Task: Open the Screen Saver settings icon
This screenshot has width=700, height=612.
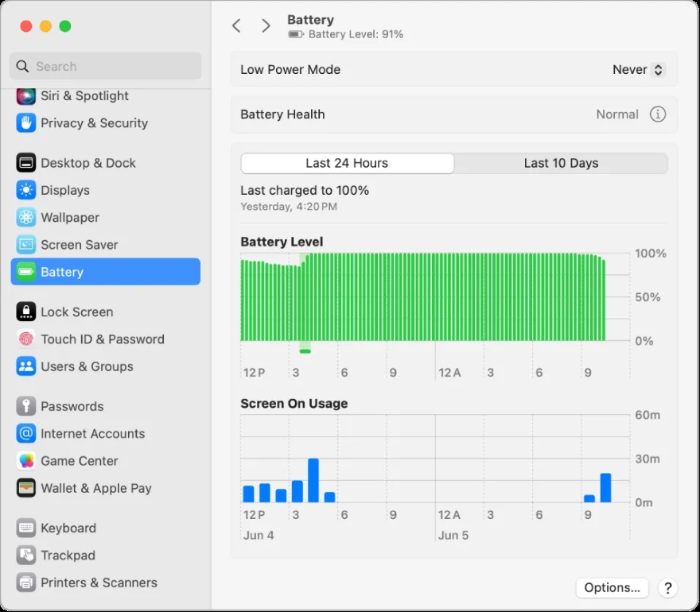Action: [x=25, y=245]
